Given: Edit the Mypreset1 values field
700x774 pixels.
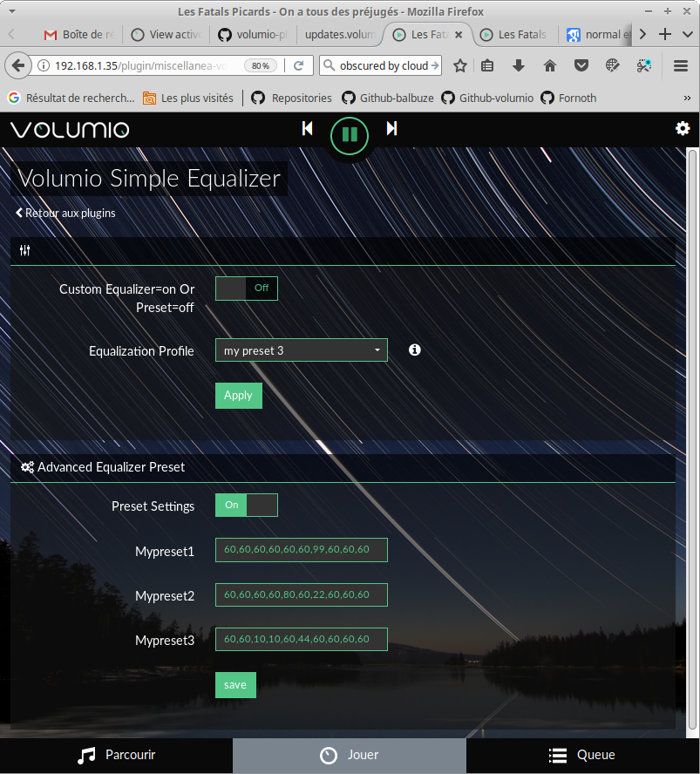Looking at the screenshot, I should pos(301,550).
